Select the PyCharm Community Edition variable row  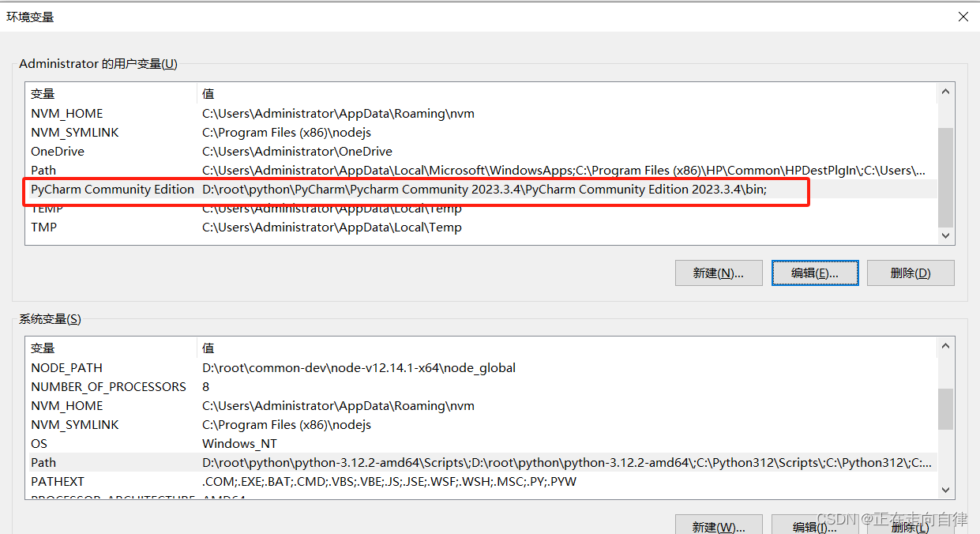(x=112, y=190)
